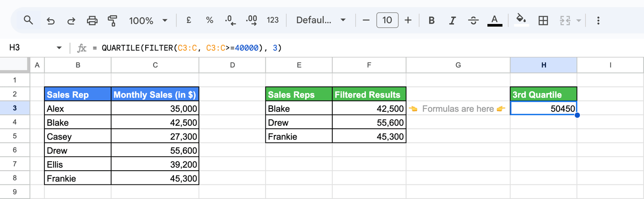This screenshot has width=644, height=199.
Task: Select column I header
Action: pyautogui.click(x=611, y=65)
